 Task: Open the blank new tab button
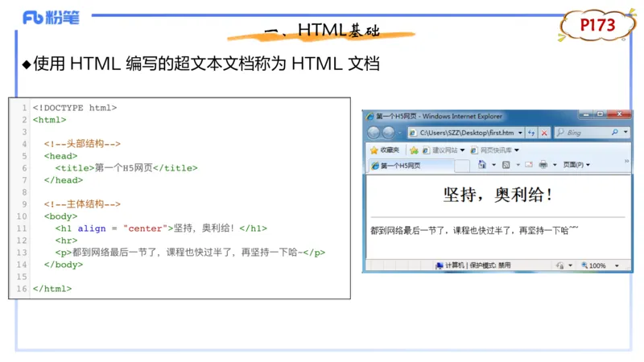click(x=462, y=166)
